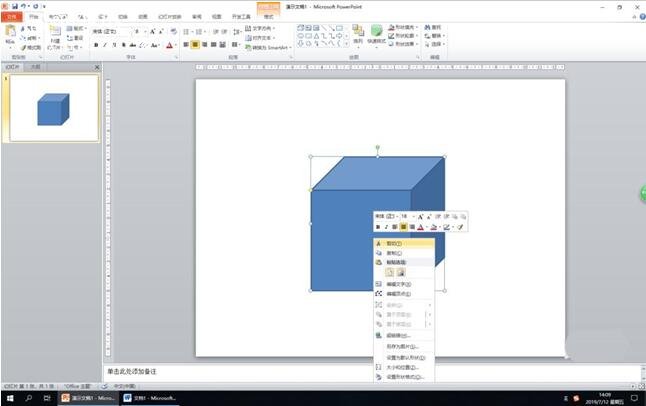Open the Shape Fill (形状填充) dropdown in the ribbon
Viewport: 646px width, 406px height.
coord(403,27)
